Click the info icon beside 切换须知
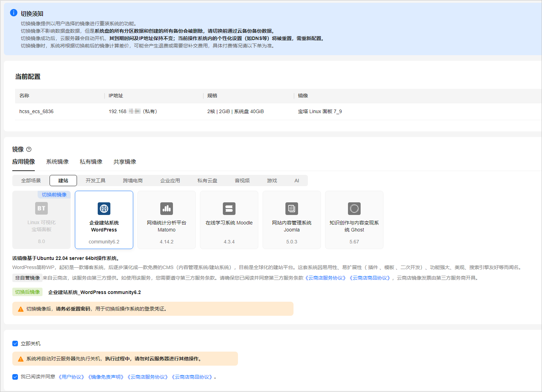The width and height of the screenshot is (542, 392). tap(14, 13)
